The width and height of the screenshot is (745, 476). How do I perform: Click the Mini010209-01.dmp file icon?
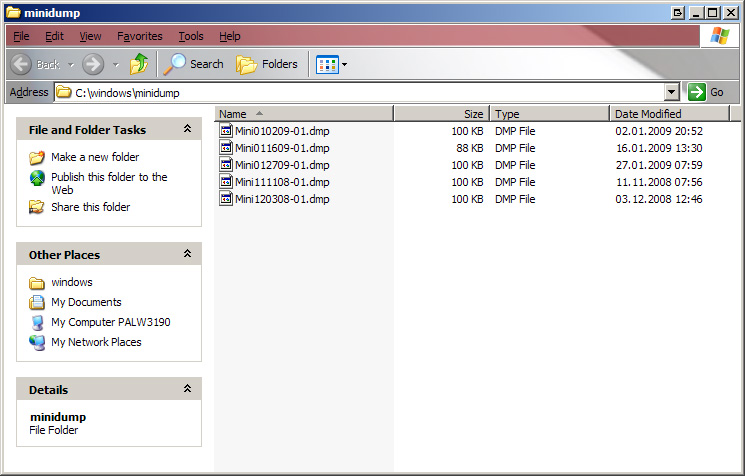coord(226,130)
